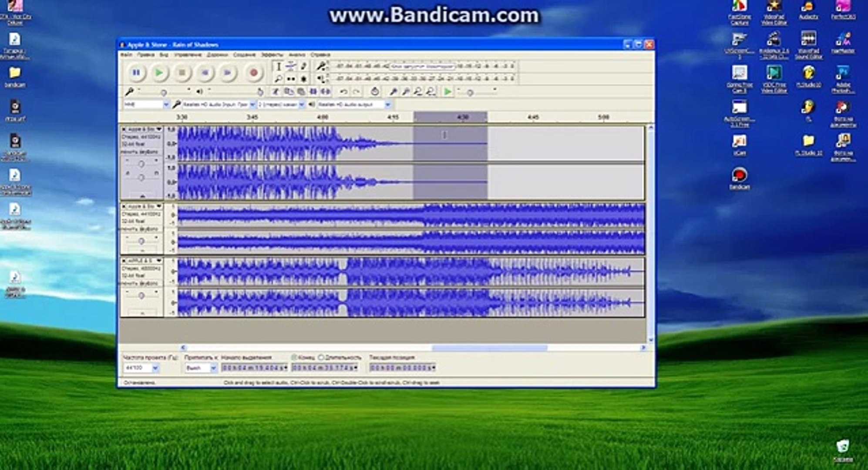Image resolution: width=868 pixels, height=470 pixels.
Task: Start playback with the green Play button
Action: coord(159,73)
